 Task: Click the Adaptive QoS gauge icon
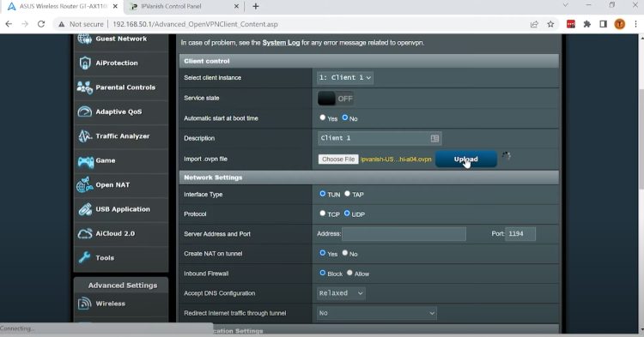(85, 111)
